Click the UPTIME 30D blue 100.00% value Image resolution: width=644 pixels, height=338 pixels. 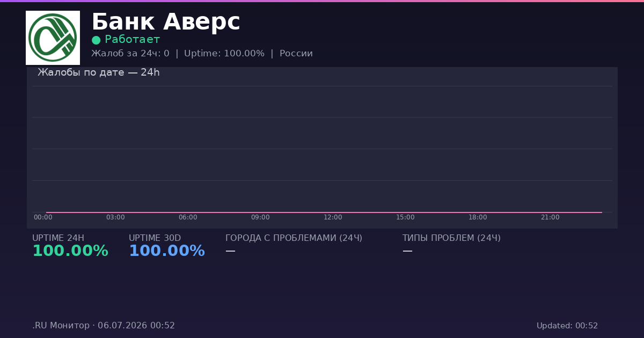[167, 251]
